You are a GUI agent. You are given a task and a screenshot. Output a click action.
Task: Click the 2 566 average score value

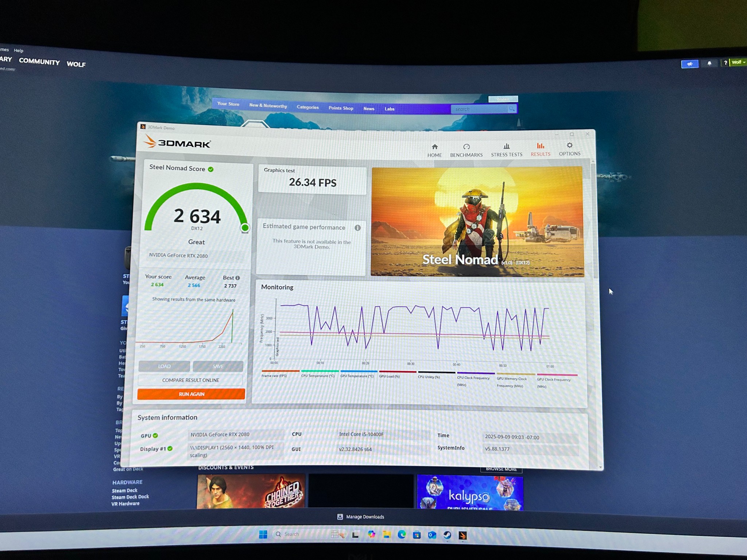pos(194,285)
